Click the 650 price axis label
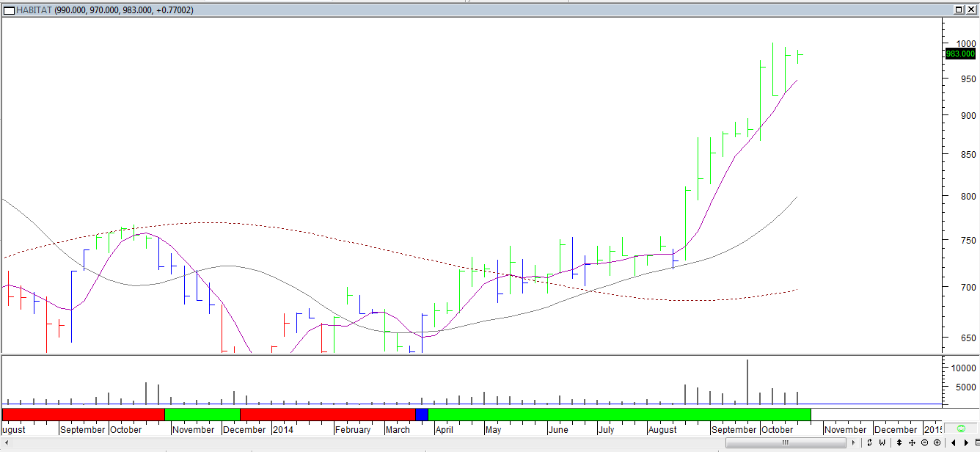Image resolution: width=980 pixels, height=452 pixels. point(968,337)
